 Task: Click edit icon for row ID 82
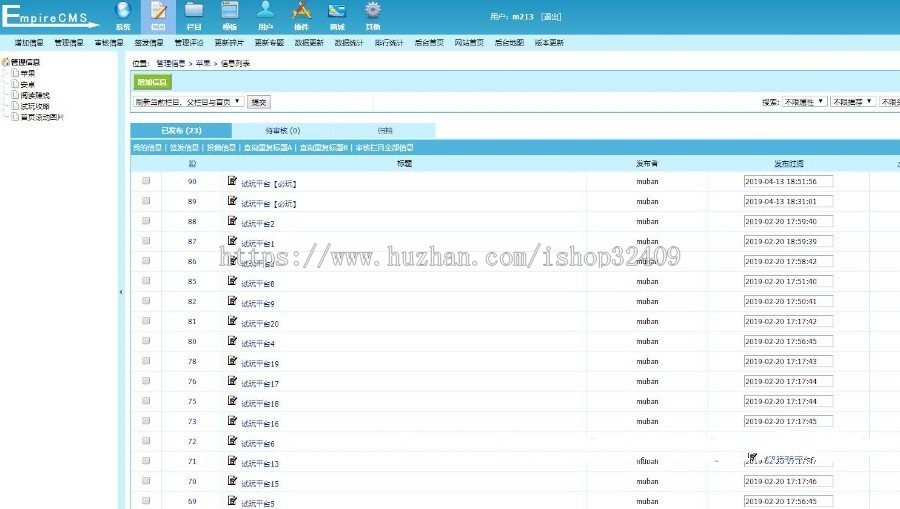click(x=232, y=301)
